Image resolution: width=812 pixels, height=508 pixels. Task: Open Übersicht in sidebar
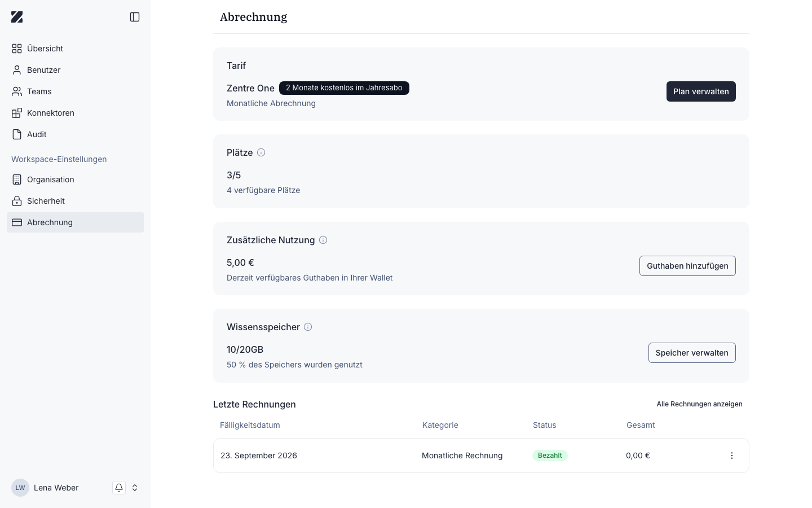point(75,49)
